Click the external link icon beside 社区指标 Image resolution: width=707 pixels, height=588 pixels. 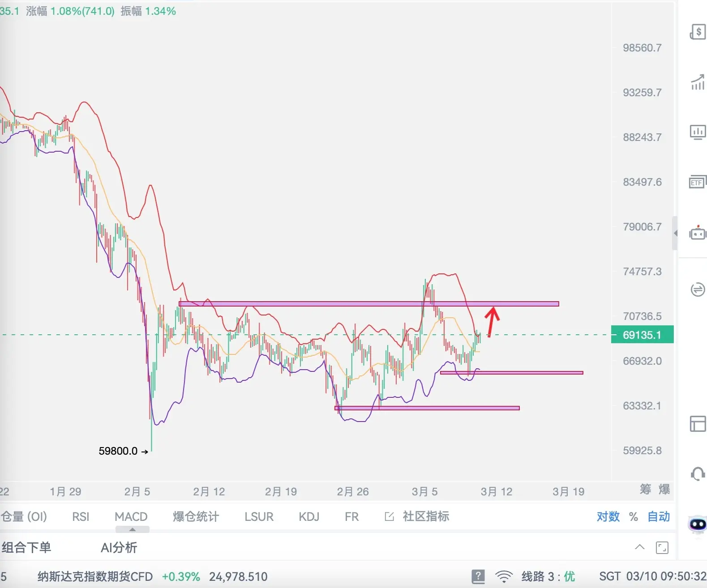[x=390, y=516]
